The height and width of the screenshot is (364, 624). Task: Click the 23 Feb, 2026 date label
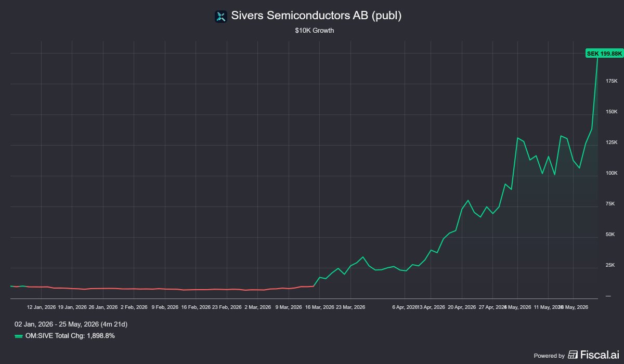[227, 307]
